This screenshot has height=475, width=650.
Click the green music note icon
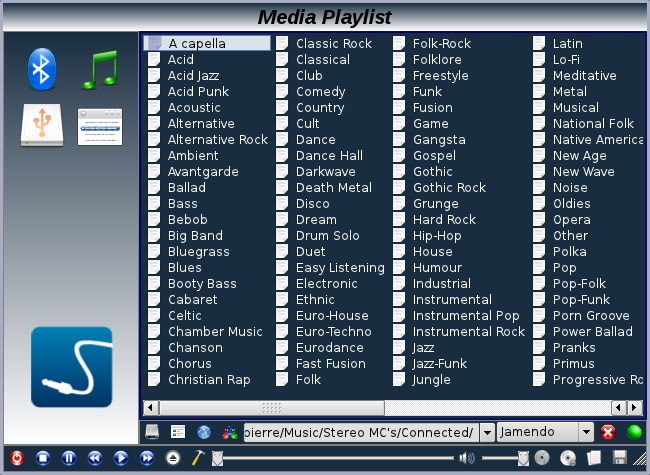click(99, 69)
